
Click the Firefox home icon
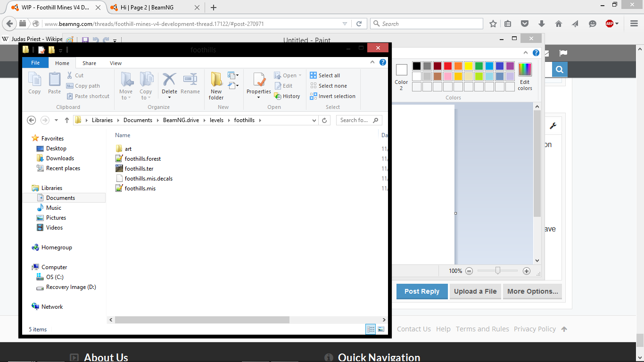559,24
